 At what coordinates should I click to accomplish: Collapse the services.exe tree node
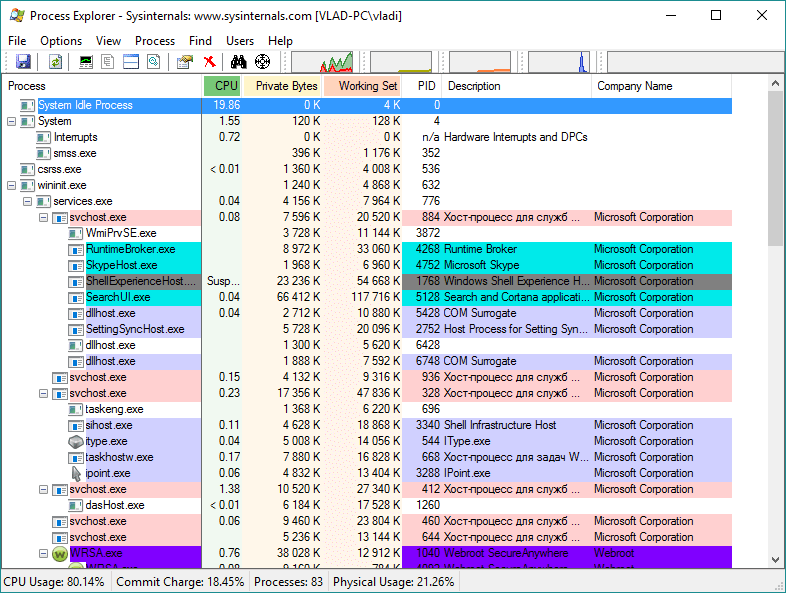point(28,201)
